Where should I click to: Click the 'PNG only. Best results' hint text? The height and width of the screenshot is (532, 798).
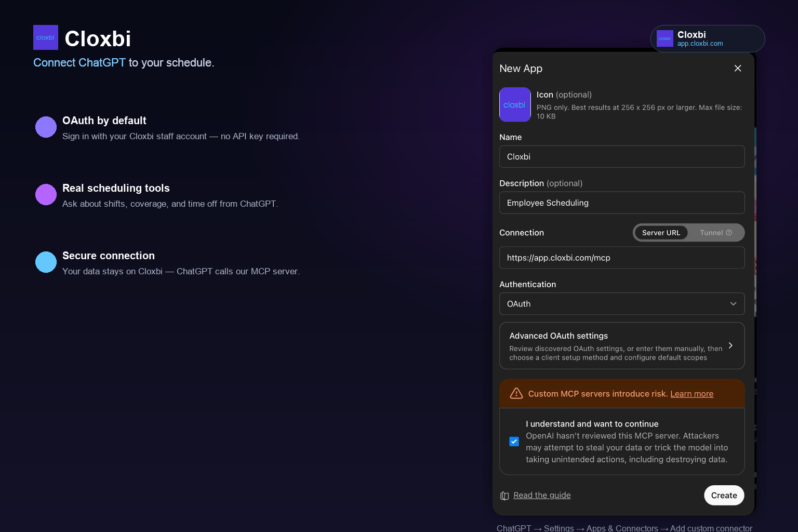coord(640,112)
